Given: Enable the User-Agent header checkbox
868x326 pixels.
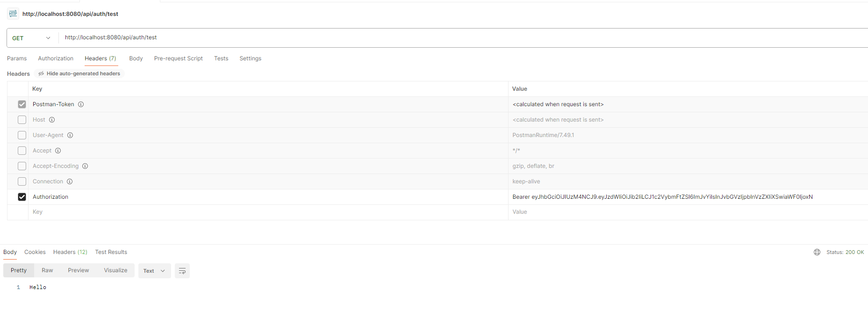Looking at the screenshot, I should coord(22,135).
